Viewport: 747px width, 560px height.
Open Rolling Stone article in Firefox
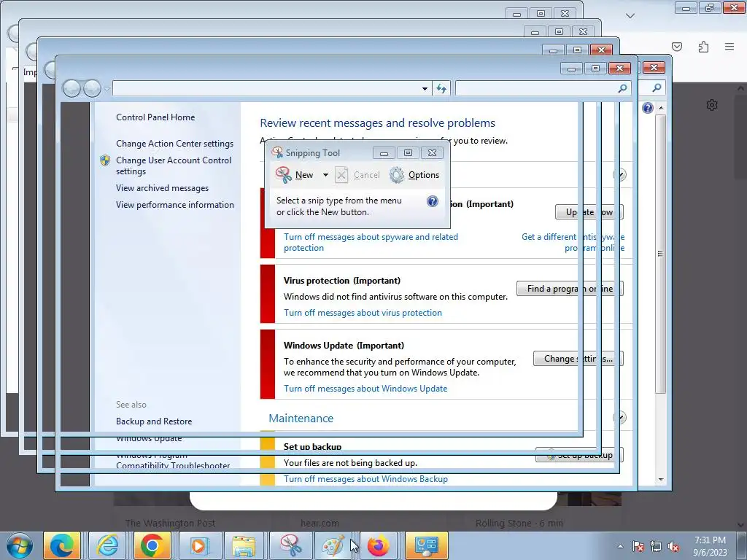tap(519, 524)
